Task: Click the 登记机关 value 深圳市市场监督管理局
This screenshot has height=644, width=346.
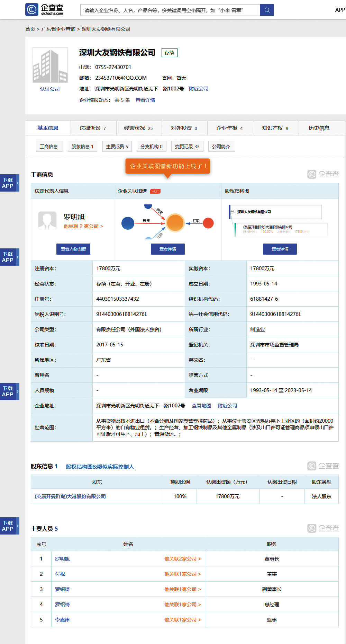Action: 274,345
